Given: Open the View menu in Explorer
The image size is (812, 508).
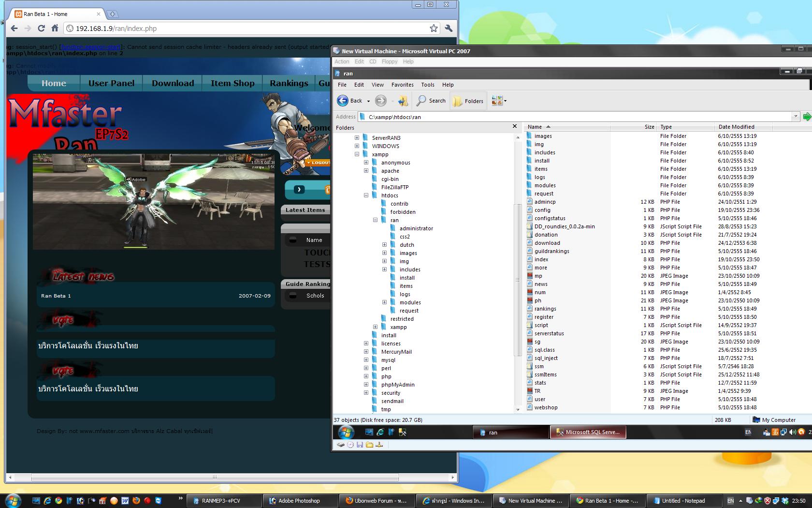Looking at the screenshot, I should coord(377,85).
